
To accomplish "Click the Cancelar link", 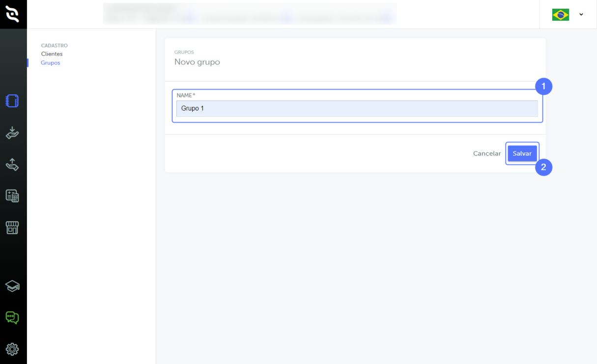I will (x=487, y=153).
